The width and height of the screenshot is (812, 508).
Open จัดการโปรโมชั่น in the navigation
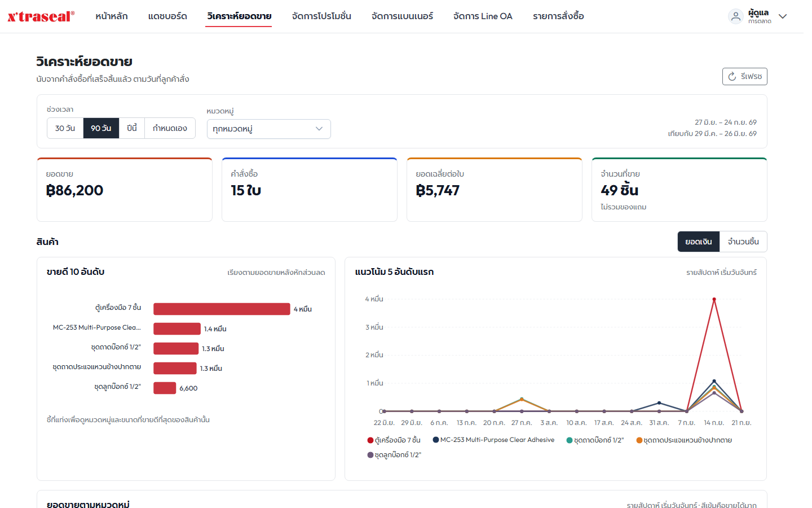[x=321, y=16]
